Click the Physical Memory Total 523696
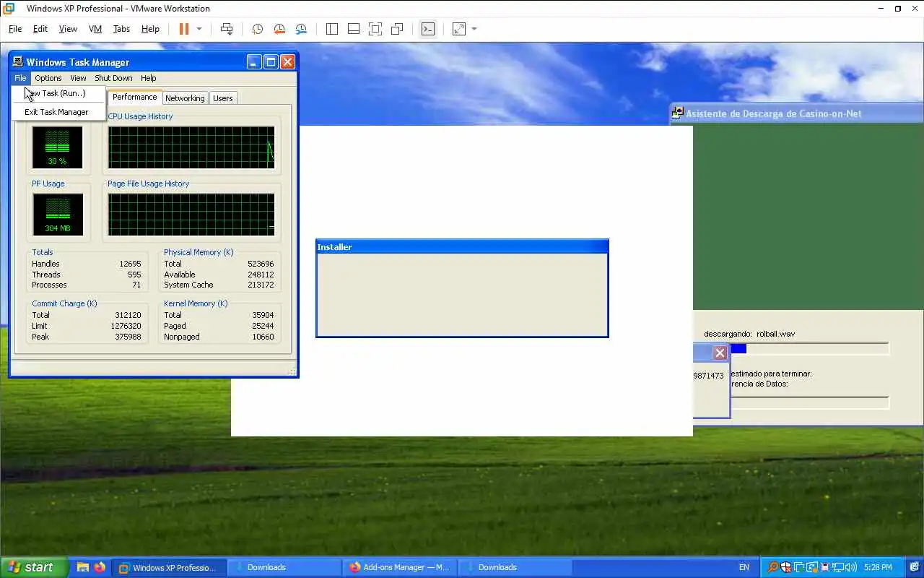 click(x=260, y=264)
